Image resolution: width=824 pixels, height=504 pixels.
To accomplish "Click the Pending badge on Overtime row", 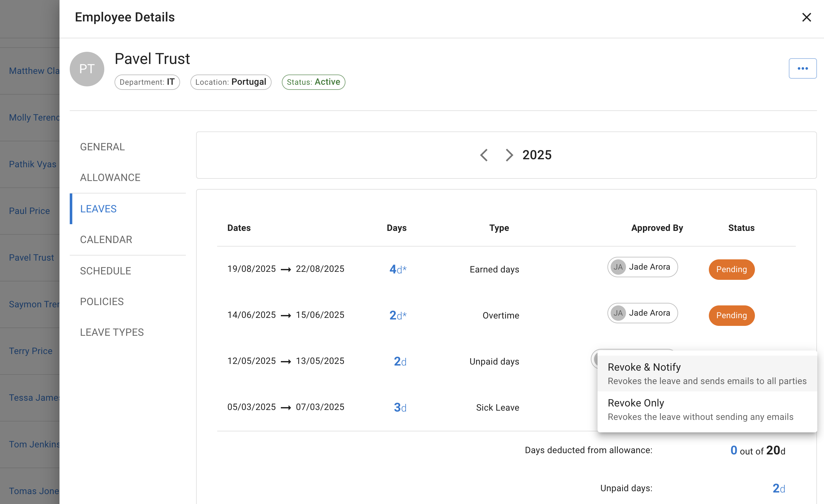I will click(x=731, y=315).
